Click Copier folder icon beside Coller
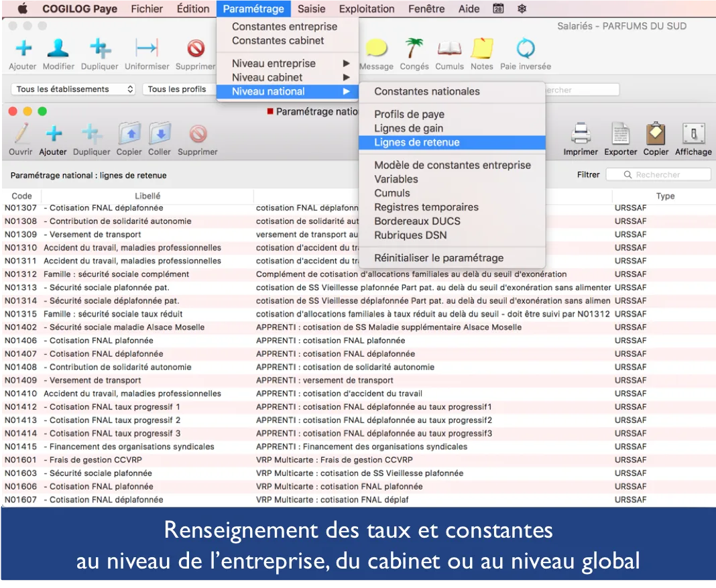Viewport: 716px width, 588px height. [x=129, y=134]
